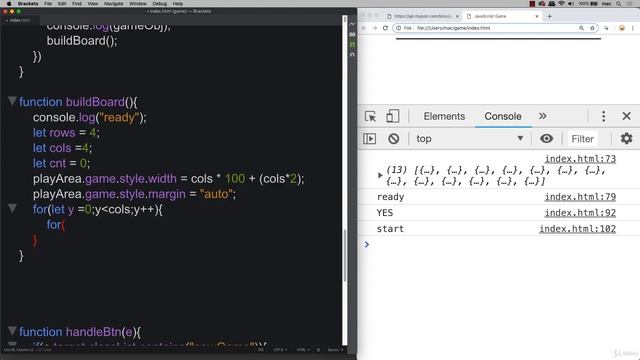Open the Brackets Edit menu

pyautogui.click(x=62, y=3)
